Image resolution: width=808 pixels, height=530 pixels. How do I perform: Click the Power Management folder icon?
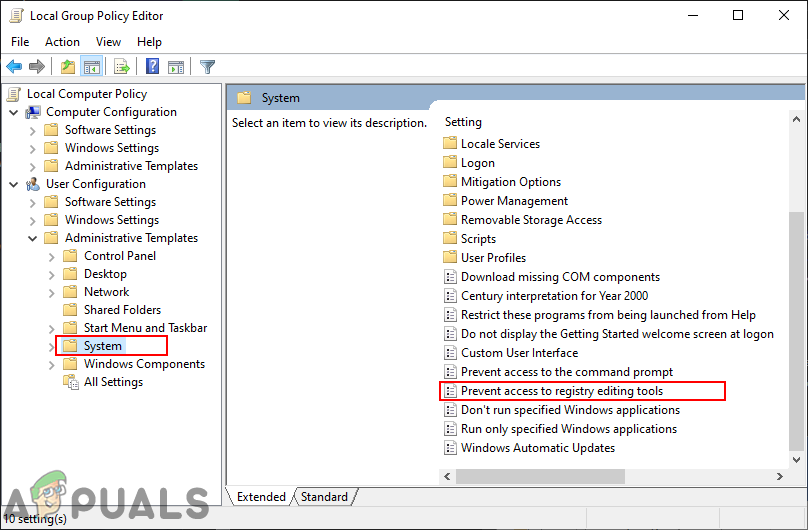(x=450, y=200)
